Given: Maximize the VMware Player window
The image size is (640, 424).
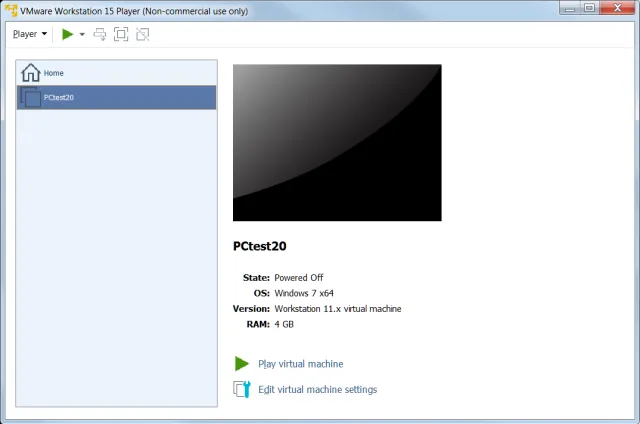Looking at the screenshot, I should [x=589, y=8].
